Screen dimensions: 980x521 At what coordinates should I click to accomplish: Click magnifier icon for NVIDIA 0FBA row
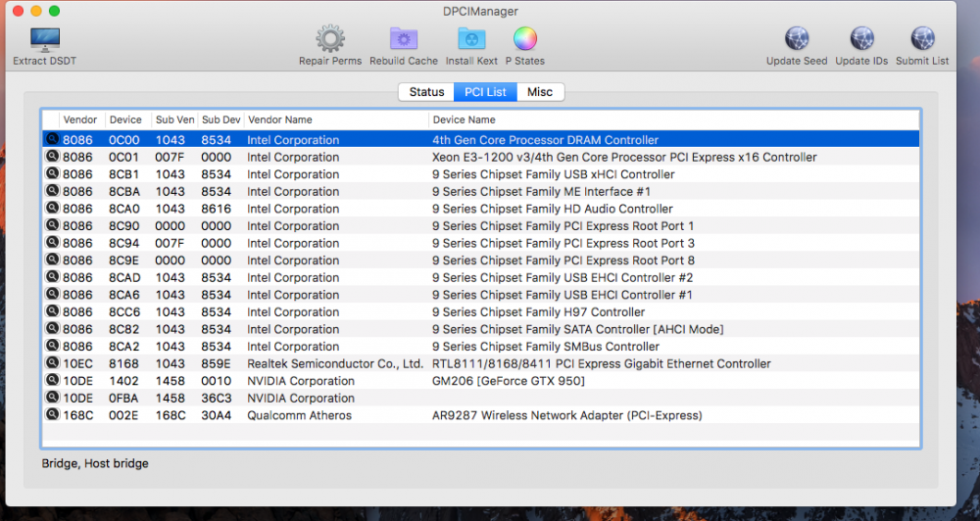coord(53,397)
